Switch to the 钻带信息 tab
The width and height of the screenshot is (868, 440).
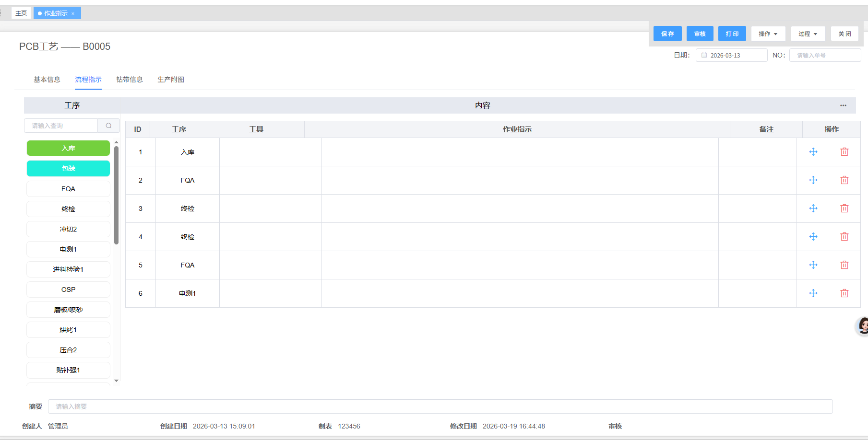(130, 80)
